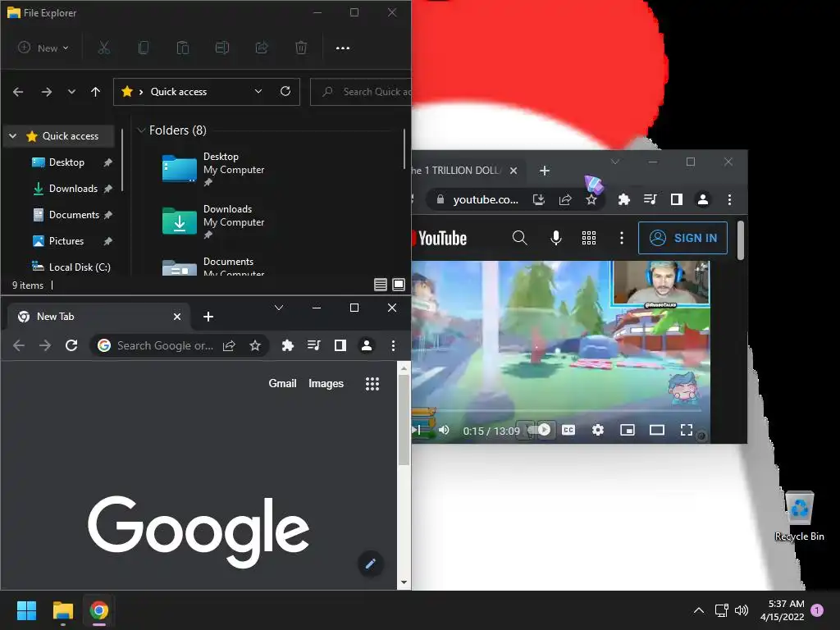Open Chrome menu in the Google window
Image resolution: width=840 pixels, height=630 pixels.
tap(393, 345)
